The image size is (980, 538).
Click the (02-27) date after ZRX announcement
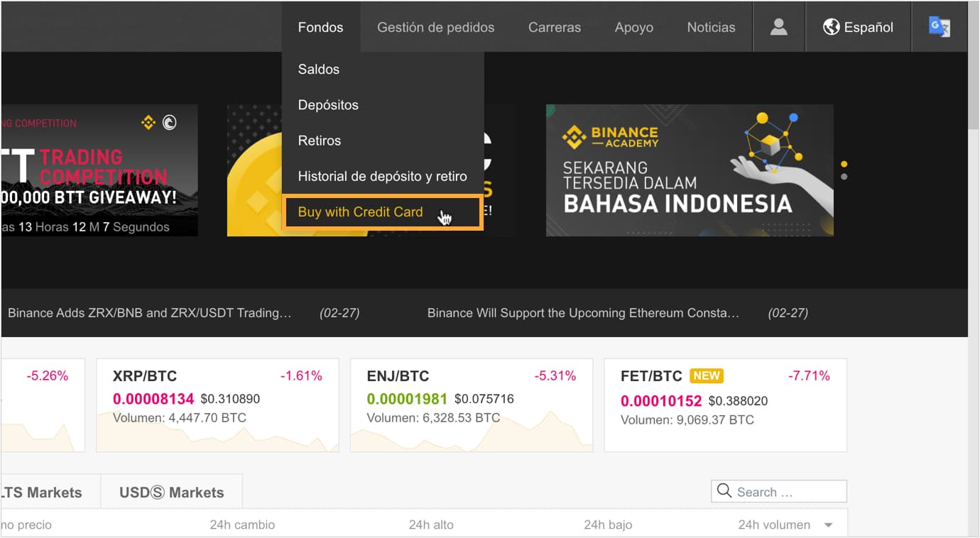tap(339, 312)
